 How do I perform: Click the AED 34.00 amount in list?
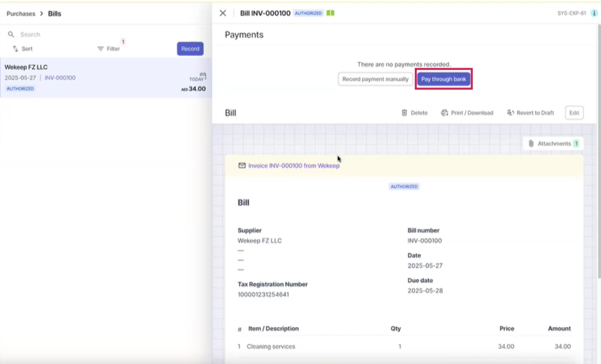194,89
